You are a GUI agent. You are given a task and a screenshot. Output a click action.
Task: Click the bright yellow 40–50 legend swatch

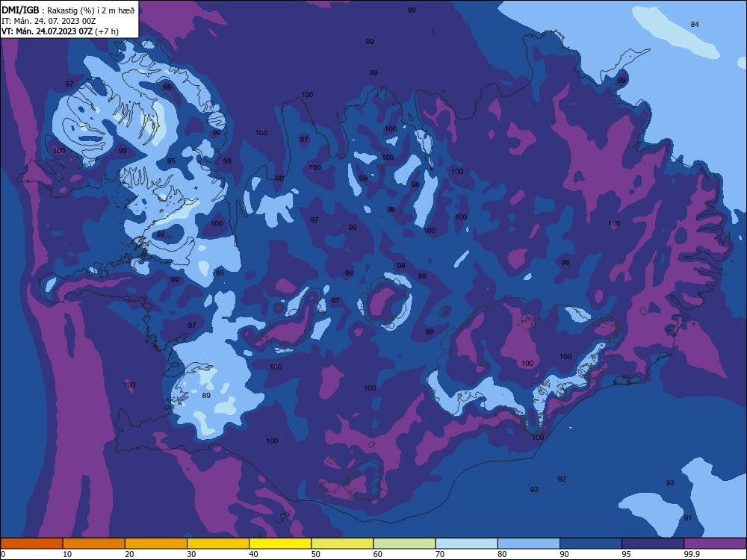coord(280,544)
